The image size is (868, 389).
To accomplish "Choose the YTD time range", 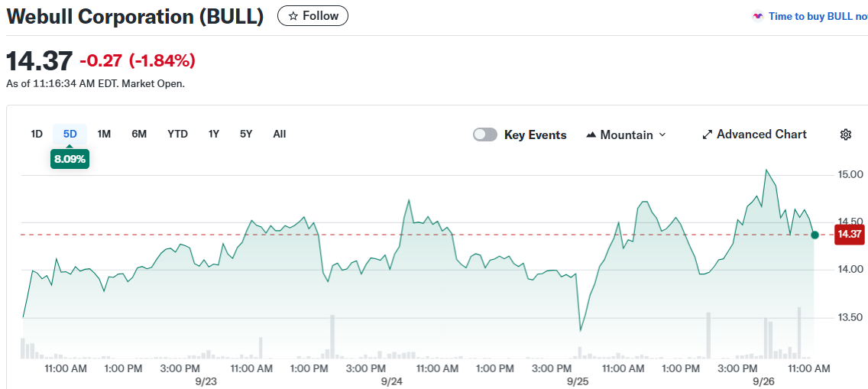I will pyautogui.click(x=178, y=134).
